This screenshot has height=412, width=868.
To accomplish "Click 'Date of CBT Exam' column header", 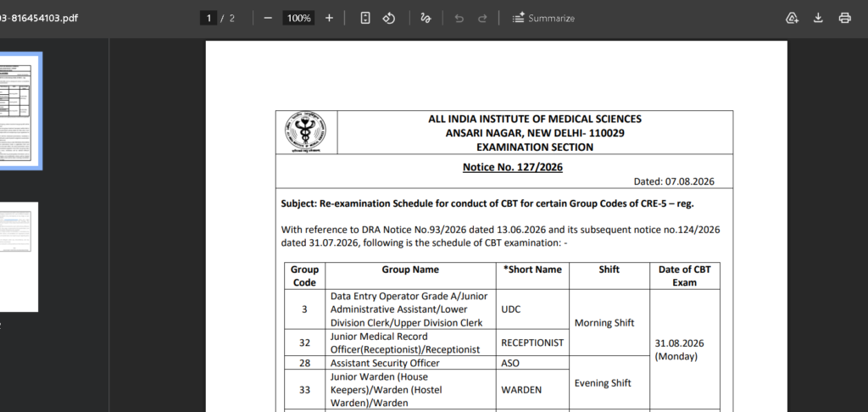I will [x=685, y=276].
